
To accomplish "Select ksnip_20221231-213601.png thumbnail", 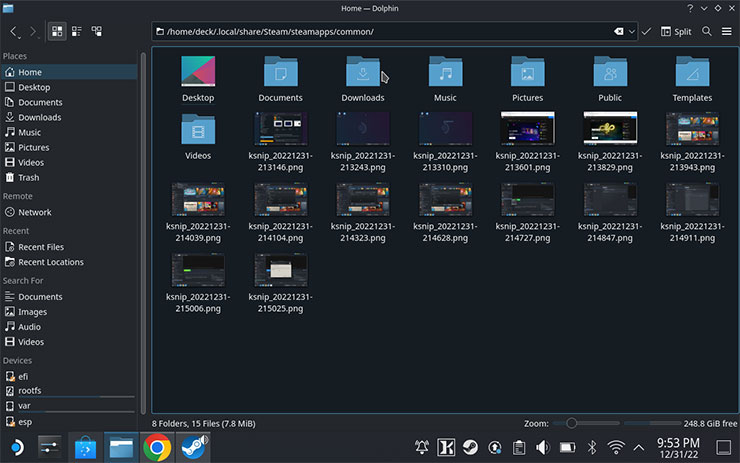I will tap(527, 129).
